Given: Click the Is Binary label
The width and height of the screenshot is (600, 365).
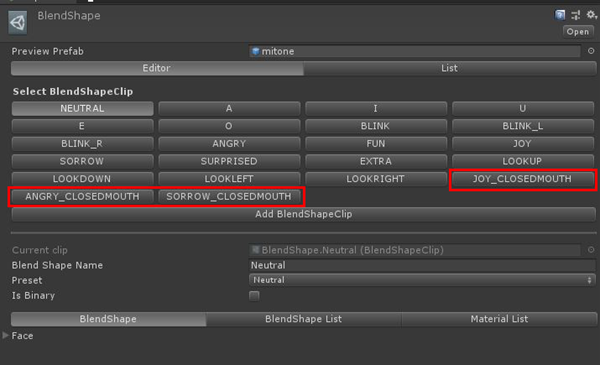Looking at the screenshot, I should click(x=33, y=296).
